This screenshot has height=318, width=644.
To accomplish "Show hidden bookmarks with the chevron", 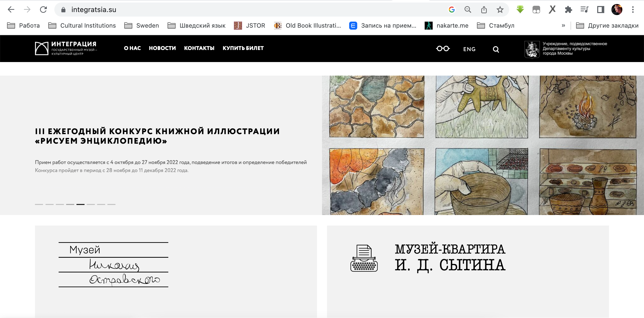I will [563, 25].
